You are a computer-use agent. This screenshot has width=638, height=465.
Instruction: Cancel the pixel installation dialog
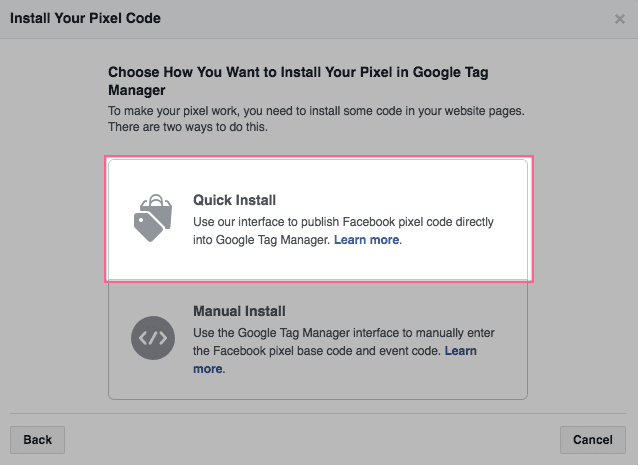coord(593,440)
